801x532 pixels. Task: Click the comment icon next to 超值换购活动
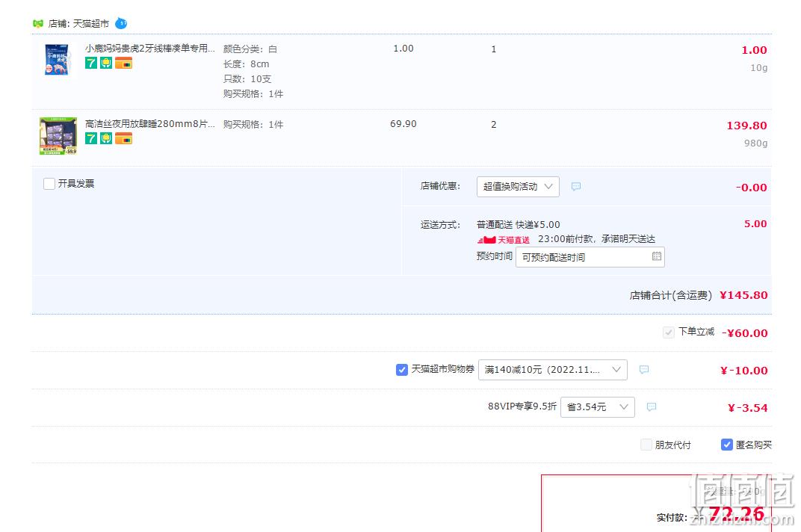tap(575, 187)
